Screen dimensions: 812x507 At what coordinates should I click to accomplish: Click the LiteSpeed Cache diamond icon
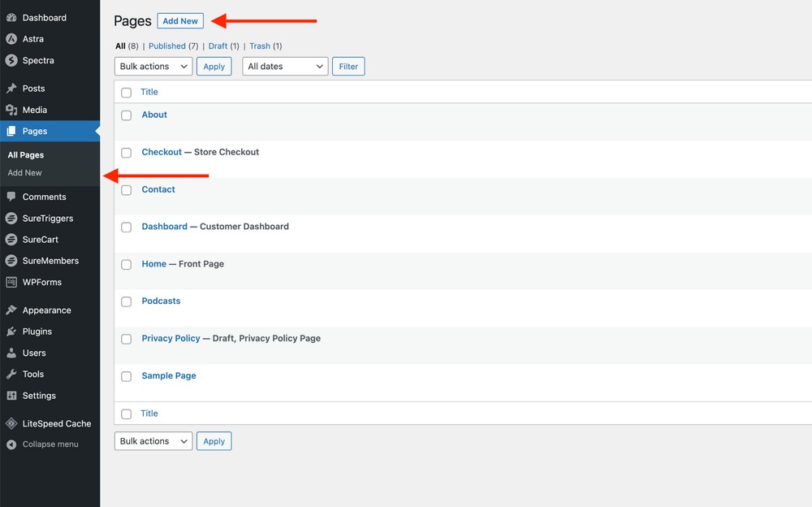click(x=11, y=423)
